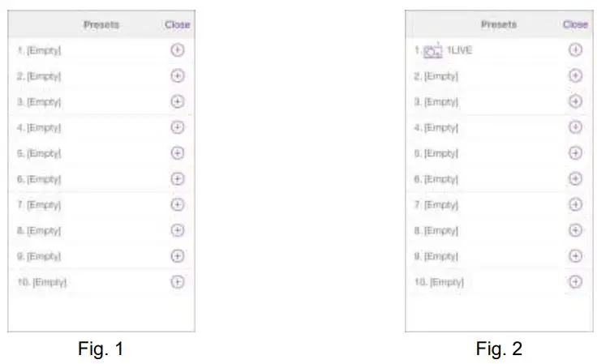This screenshot has height=364, width=597.
Task: Select empty preset 2 in Fig. 1
Action: [40, 76]
